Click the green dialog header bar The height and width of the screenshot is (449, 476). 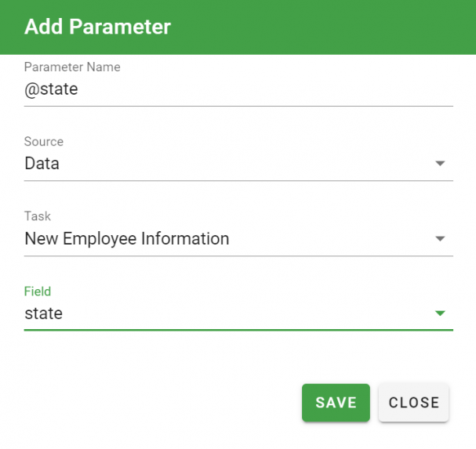point(238,27)
